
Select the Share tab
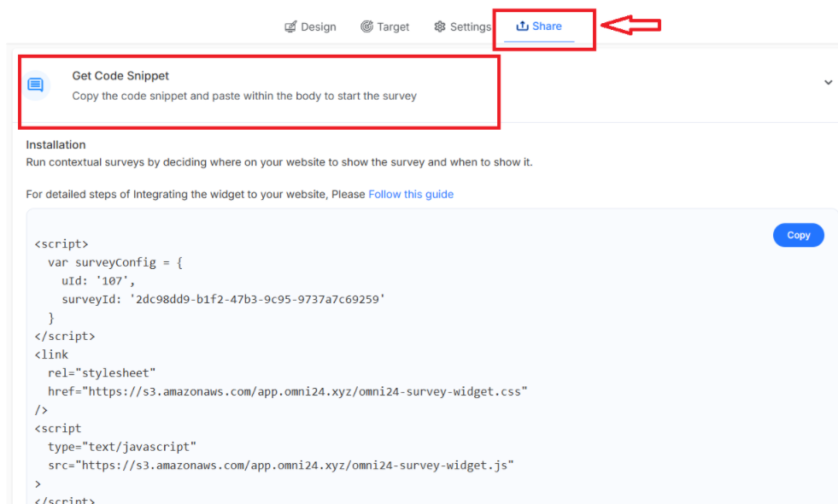(539, 26)
